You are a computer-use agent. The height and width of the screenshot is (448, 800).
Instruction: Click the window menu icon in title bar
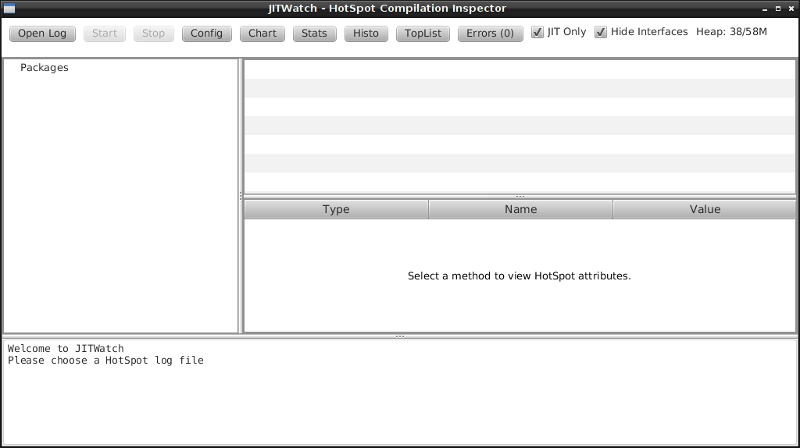click(9, 9)
